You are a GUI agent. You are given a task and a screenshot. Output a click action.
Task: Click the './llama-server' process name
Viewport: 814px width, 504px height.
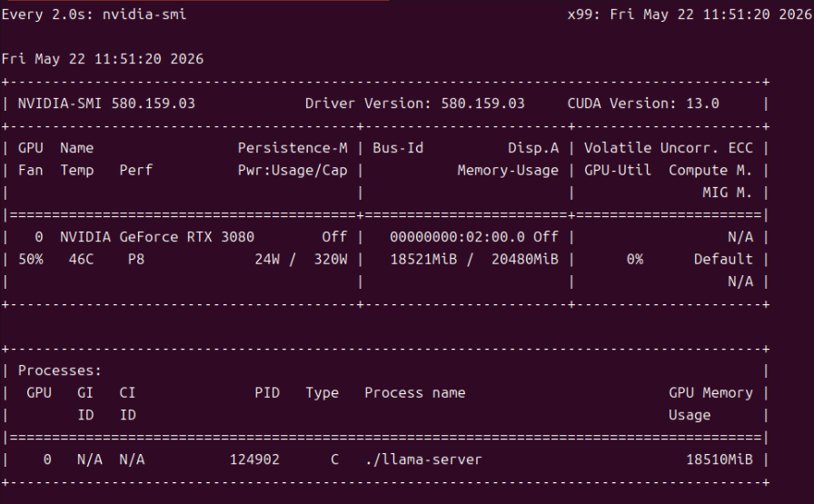[x=423, y=460]
